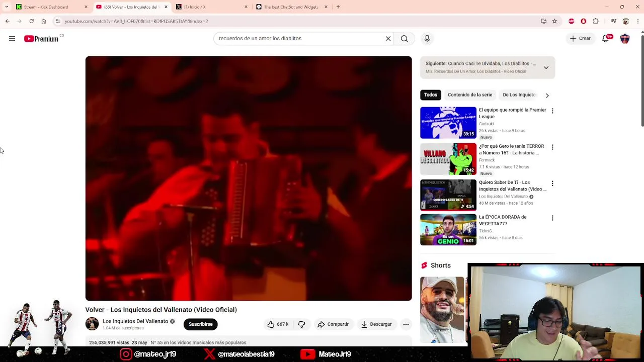Clear the search box text
The height and width of the screenshot is (362, 644).
tap(388, 39)
